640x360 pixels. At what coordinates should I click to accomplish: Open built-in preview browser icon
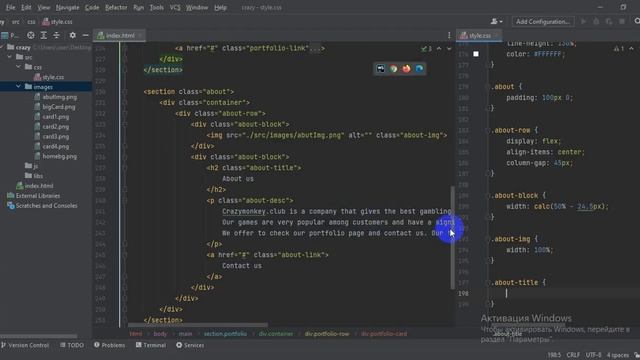(x=380, y=69)
